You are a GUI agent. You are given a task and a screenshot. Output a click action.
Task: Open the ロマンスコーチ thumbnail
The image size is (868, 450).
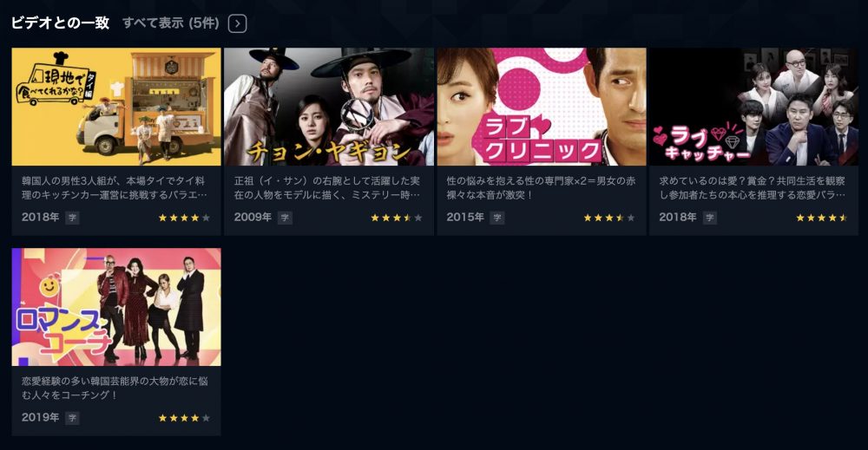point(116,307)
